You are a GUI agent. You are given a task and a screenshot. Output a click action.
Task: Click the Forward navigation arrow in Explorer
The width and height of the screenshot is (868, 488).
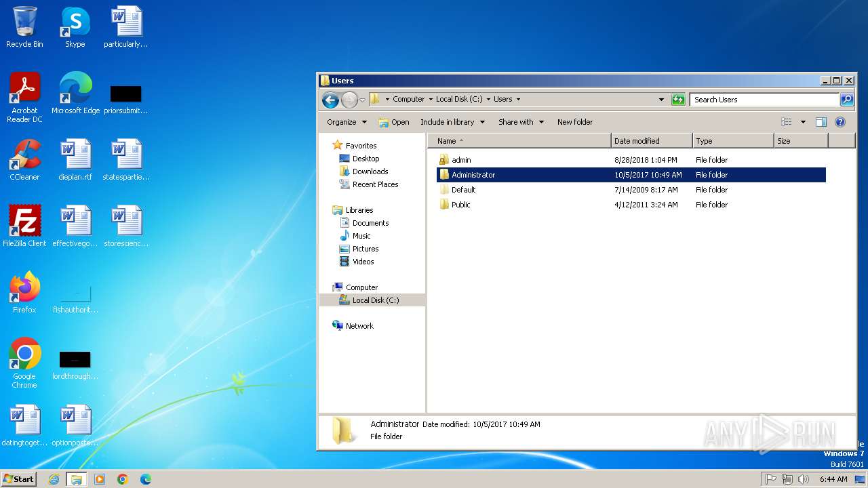click(x=349, y=100)
